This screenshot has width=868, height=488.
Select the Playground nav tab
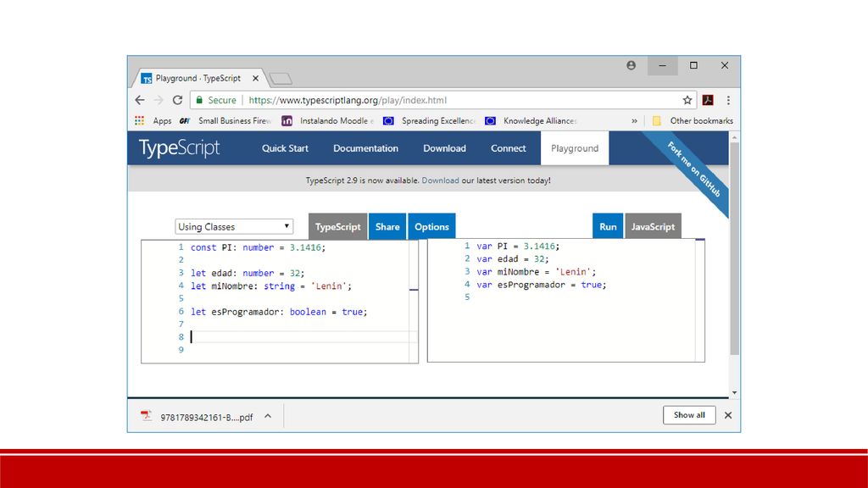coord(575,148)
